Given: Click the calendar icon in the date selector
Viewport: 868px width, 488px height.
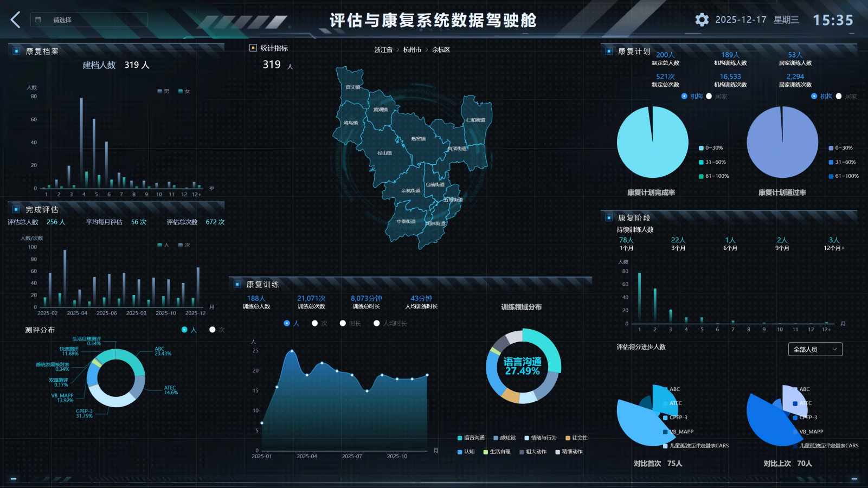Looking at the screenshot, I should click(38, 20).
